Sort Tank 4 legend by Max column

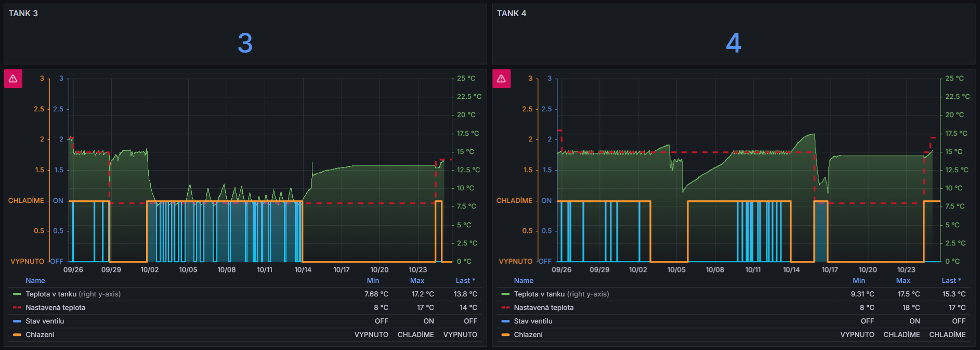coord(903,281)
